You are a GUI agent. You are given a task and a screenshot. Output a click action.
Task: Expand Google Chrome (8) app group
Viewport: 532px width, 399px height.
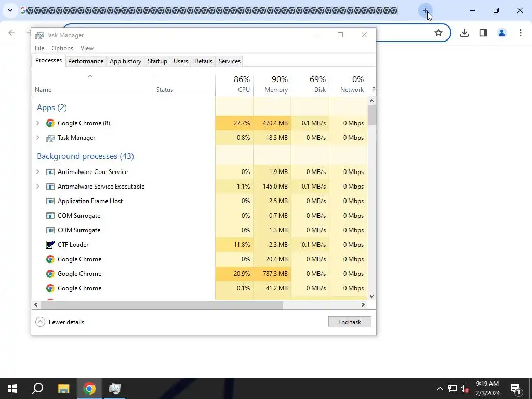[37, 123]
